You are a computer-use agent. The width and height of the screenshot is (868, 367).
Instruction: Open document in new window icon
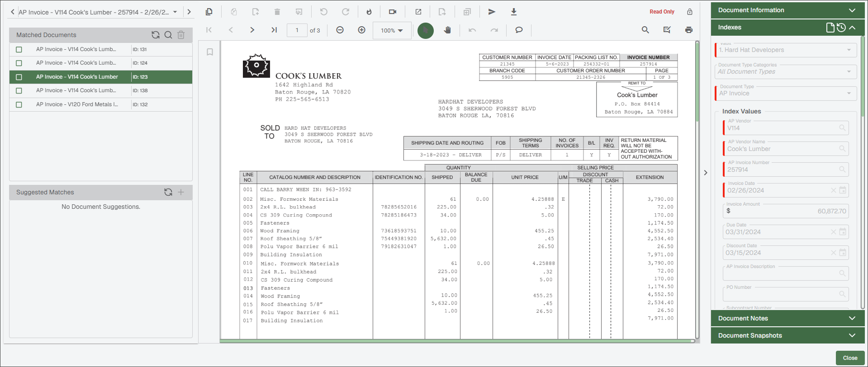click(418, 12)
